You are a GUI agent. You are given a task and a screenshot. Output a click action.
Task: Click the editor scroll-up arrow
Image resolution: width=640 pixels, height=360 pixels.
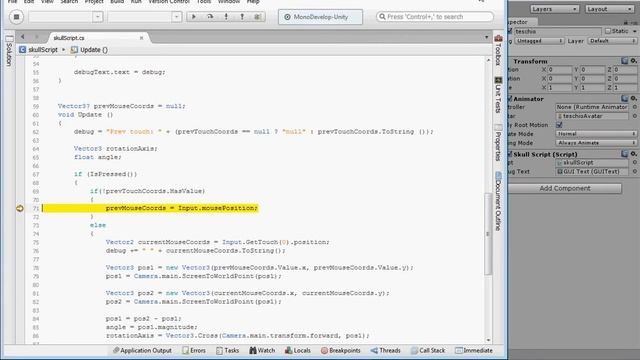pyautogui.click(x=488, y=60)
